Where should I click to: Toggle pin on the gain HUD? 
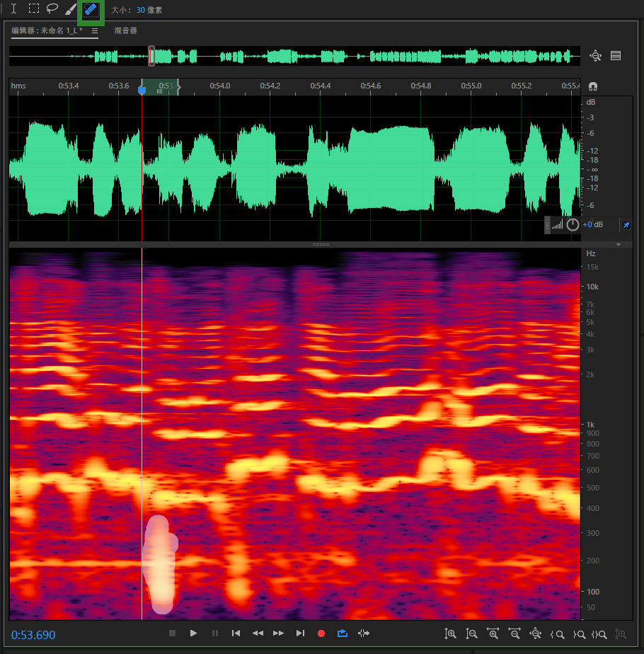point(626,225)
